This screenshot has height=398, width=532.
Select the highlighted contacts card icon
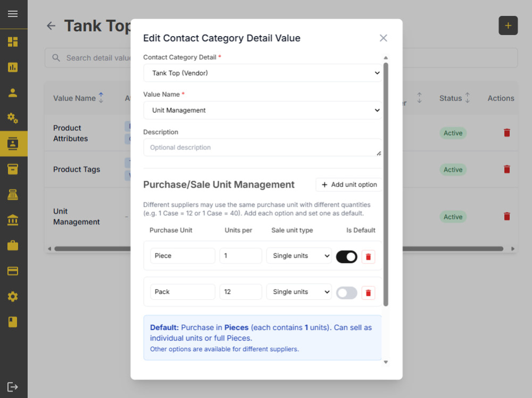point(13,144)
